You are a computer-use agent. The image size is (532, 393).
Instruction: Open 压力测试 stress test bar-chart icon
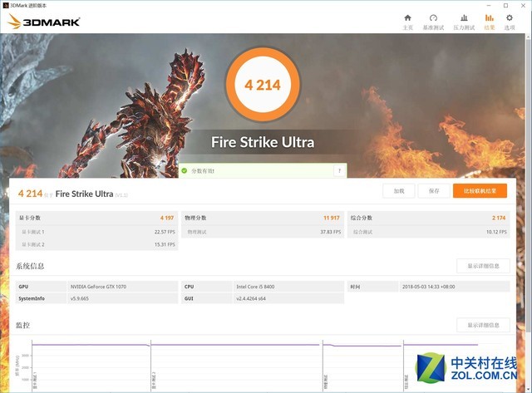point(464,18)
